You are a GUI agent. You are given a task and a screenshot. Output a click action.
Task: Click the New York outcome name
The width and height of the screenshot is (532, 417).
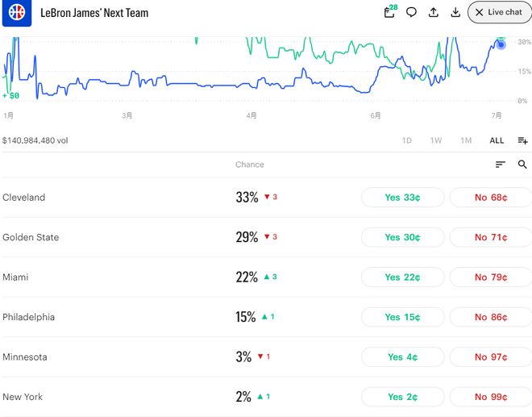click(23, 397)
